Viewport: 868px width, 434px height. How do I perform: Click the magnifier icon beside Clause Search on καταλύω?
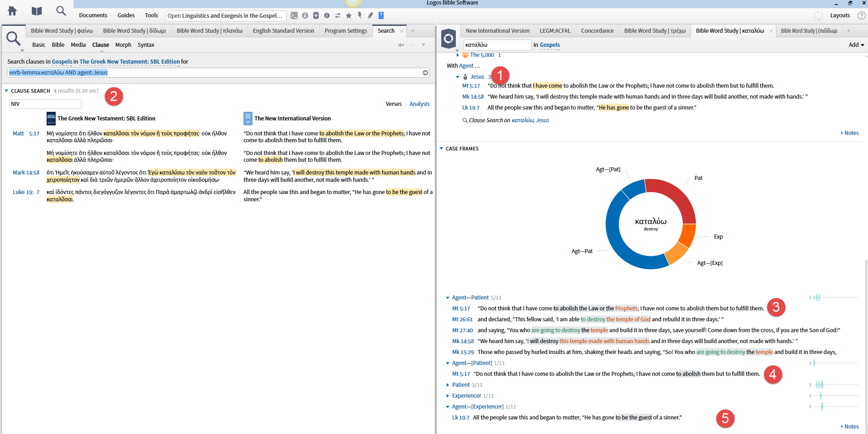tap(465, 120)
